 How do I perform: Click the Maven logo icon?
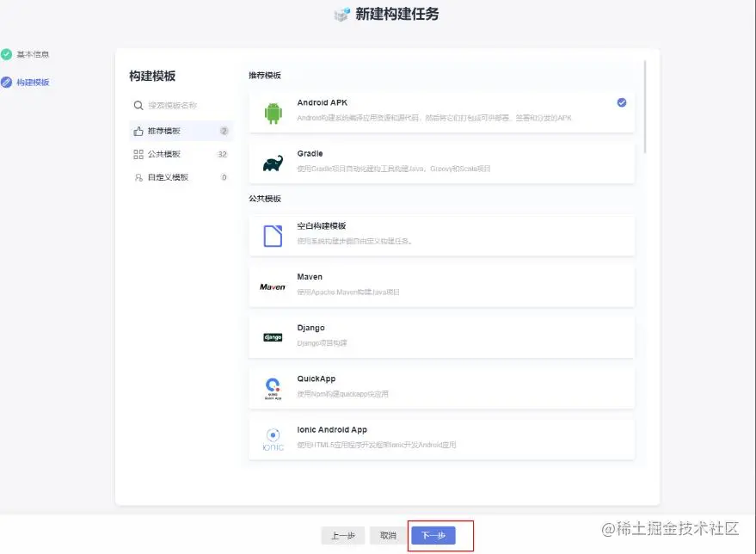click(x=273, y=286)
